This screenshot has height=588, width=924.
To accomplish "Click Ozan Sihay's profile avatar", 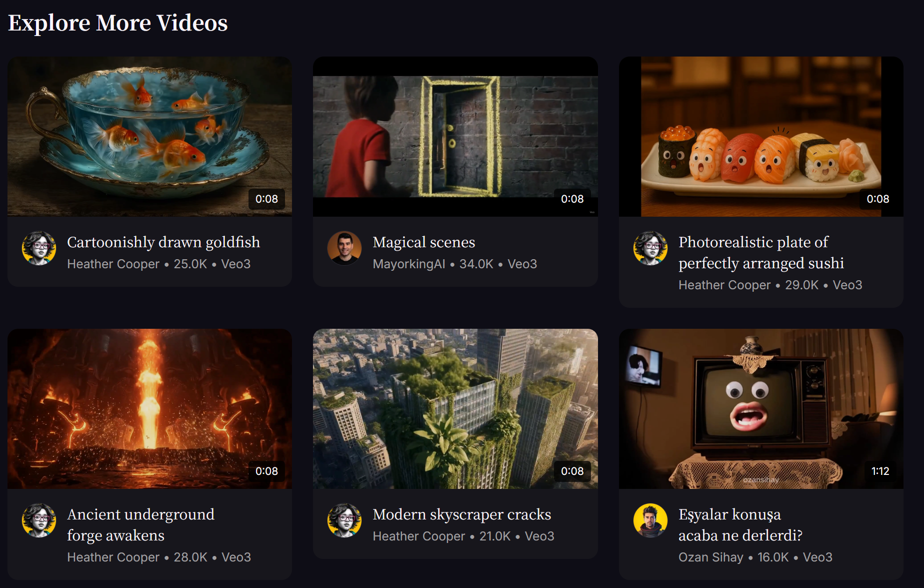I will pyautogui.click(x=650, y=520).
